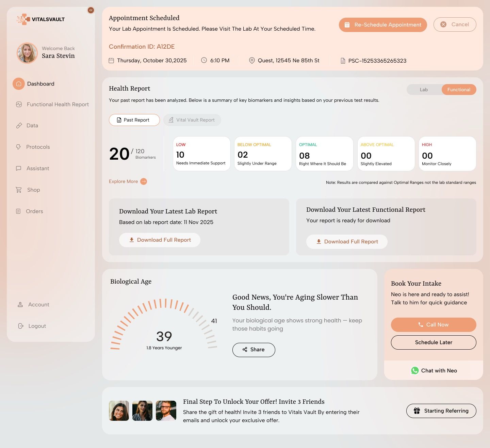This screenshot has height=448, width=490.
Task: Click the Protocols icon in the sidebar
Action: coord(19,147)
